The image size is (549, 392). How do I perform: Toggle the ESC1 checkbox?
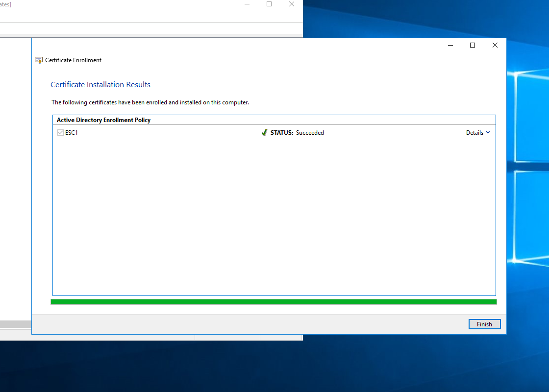click(60, 133)
